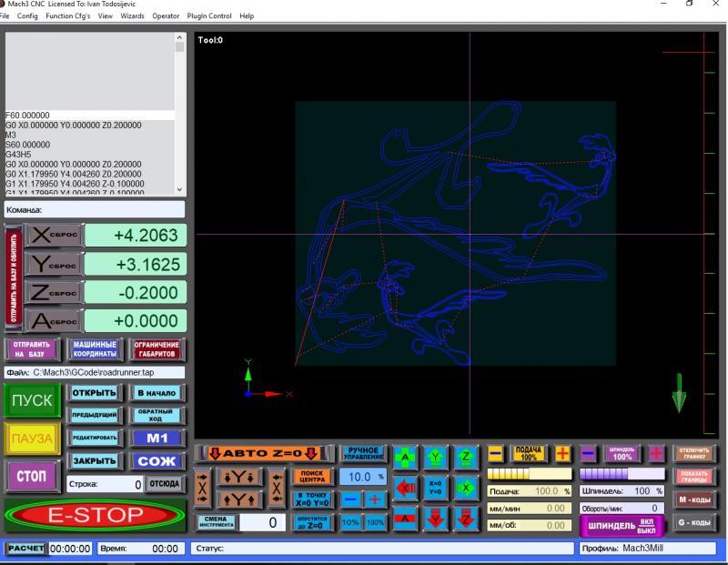Open the Config menu

point(27,16)
